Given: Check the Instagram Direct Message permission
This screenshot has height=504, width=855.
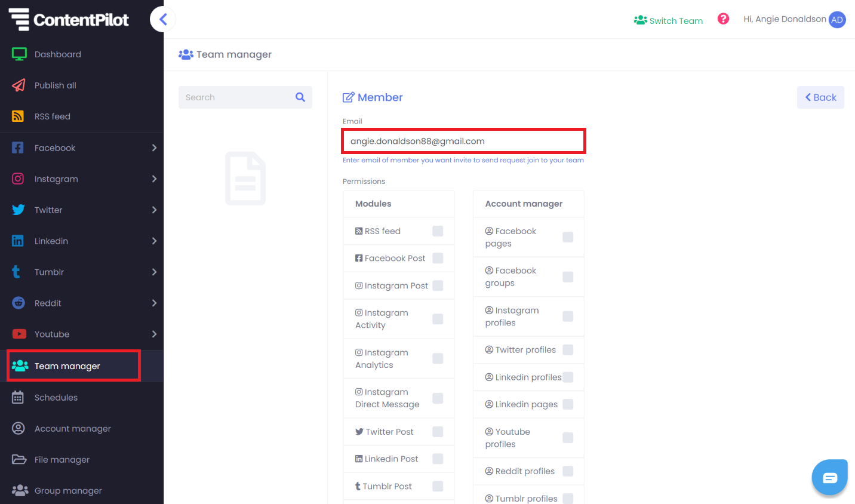Looking at the screenshot, I should tap(438, 398).
